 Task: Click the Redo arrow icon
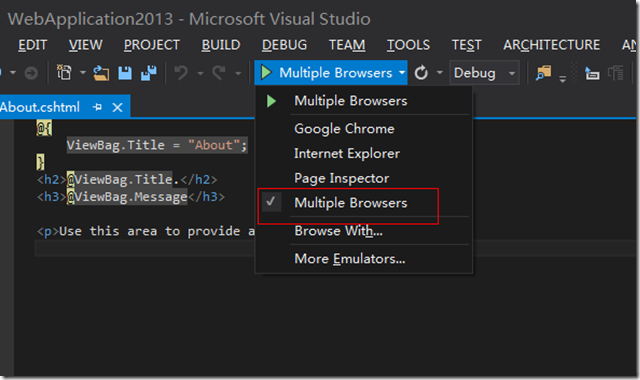219,73
